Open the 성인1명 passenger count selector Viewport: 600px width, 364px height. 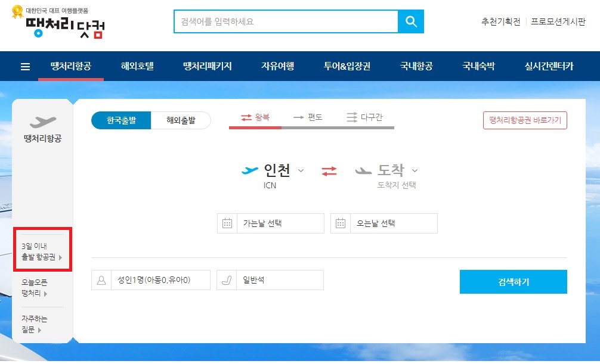click(x=155, y=279)
